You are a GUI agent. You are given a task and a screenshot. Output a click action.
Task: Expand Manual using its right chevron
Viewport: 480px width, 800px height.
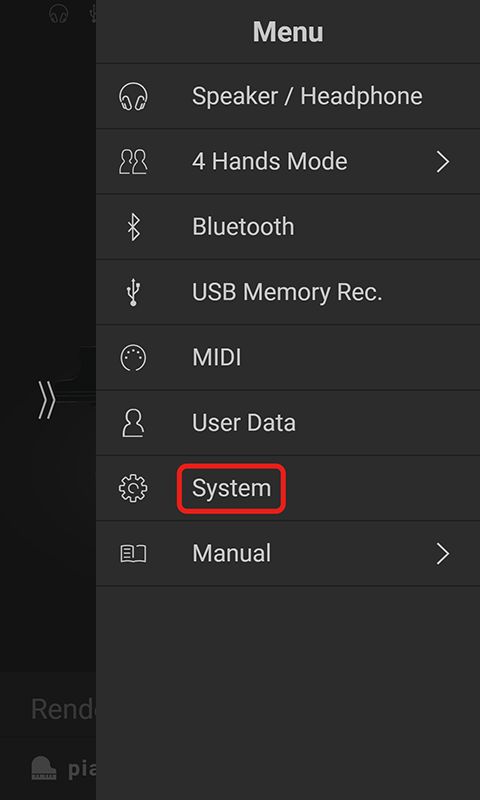443,554
